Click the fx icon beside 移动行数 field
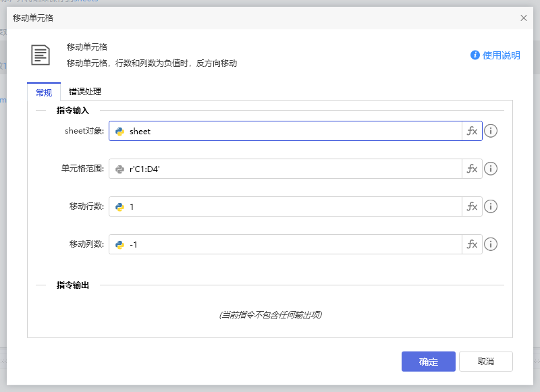The width and height of the screenshot is (540, 392). [x=472, y=206]
